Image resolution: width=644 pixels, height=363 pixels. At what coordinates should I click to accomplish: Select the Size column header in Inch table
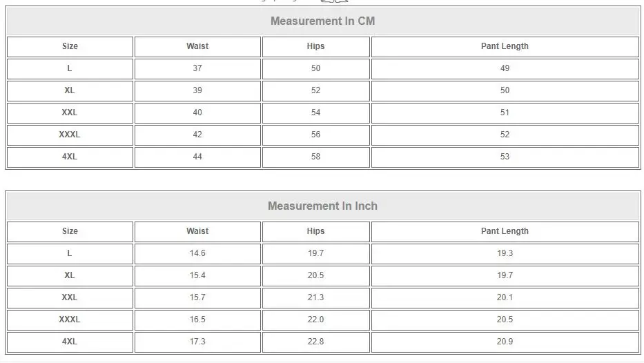70,231
